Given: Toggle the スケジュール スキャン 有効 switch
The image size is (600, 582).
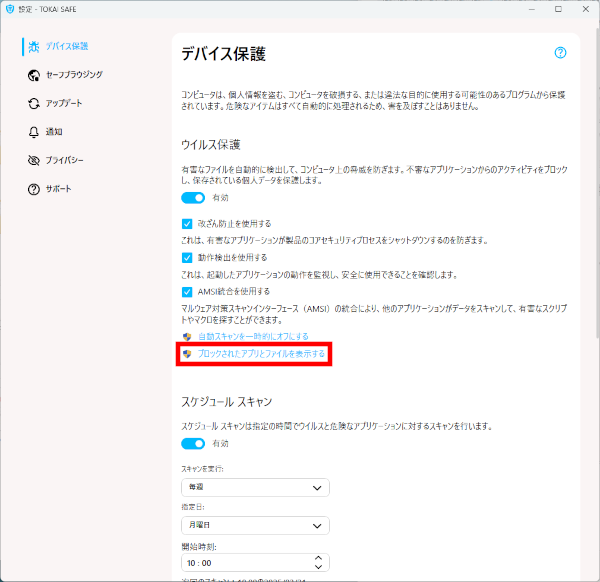Looking at the screenshot, I should click(193, 443).
